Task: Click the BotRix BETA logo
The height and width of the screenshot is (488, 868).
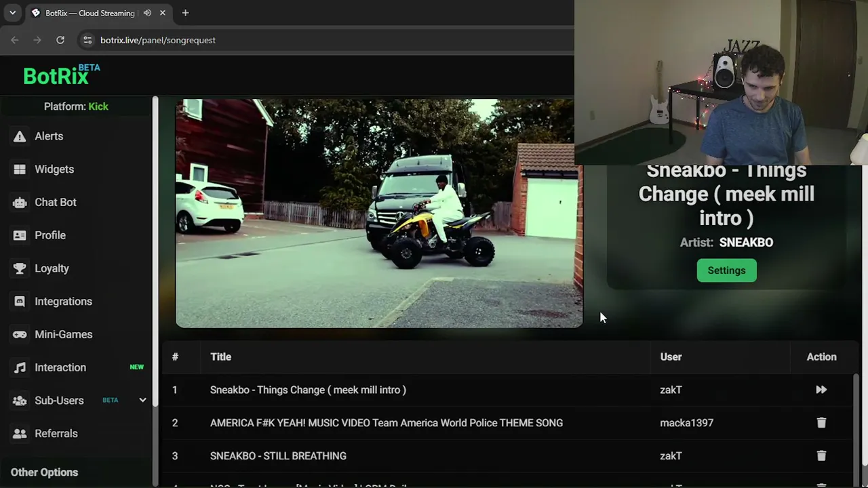Action: coord(61,75)
